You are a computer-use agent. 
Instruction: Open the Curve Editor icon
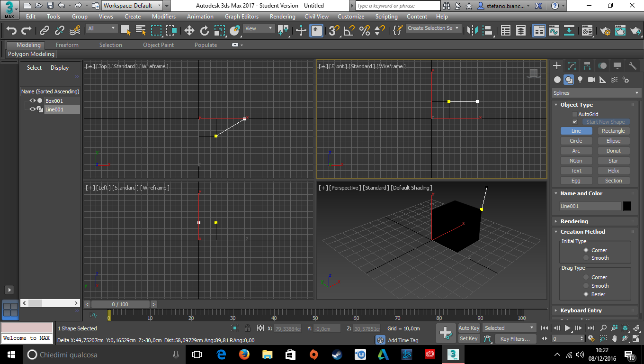click(554, 31)
